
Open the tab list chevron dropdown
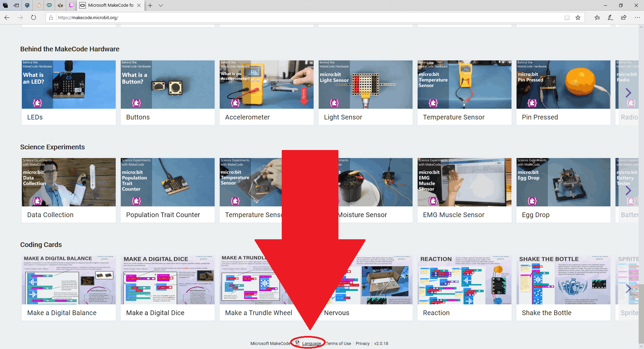(x=161, y=5)
